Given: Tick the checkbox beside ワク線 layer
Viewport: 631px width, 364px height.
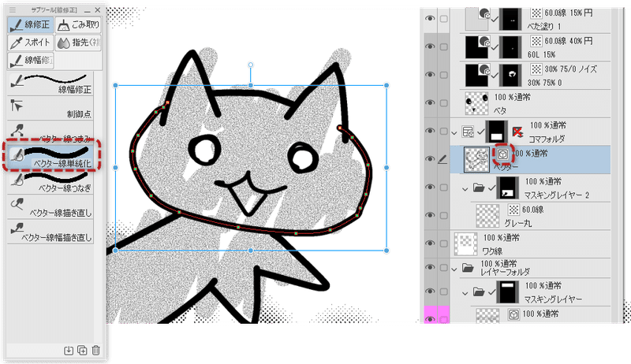Looking at the screenshot, I should (443, 243).
